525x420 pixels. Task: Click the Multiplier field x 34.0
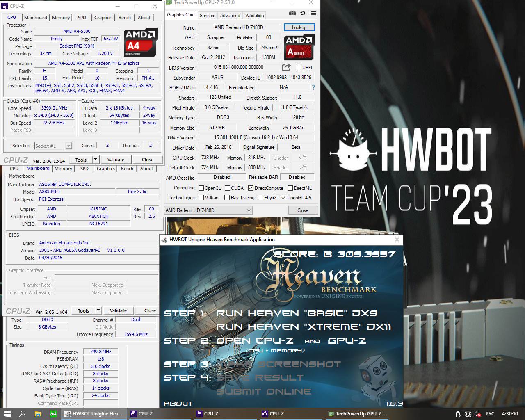pyautogui.click(x=54, y=115)
